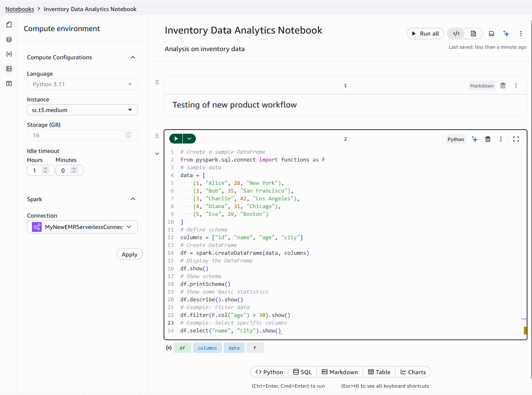Delete cell 2 with trash icon
532x395 pixels.
pyautogui.click(x=487, y=139)
